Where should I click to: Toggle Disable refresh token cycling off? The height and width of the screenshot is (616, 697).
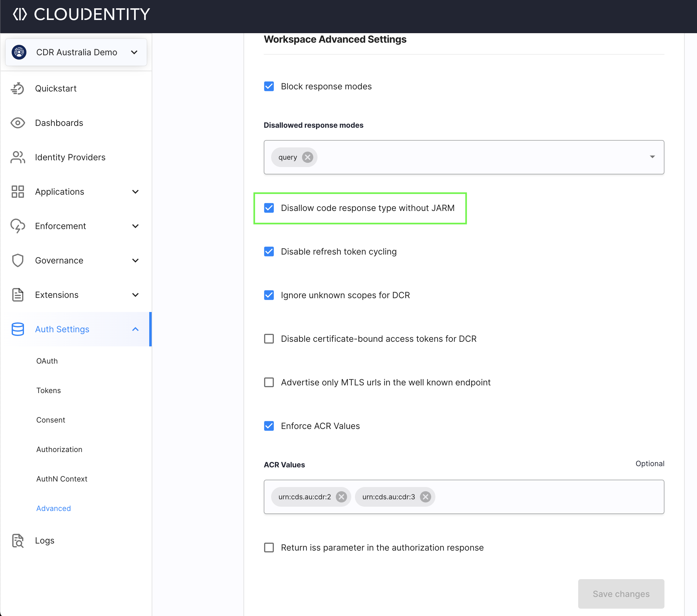[269, 251]
